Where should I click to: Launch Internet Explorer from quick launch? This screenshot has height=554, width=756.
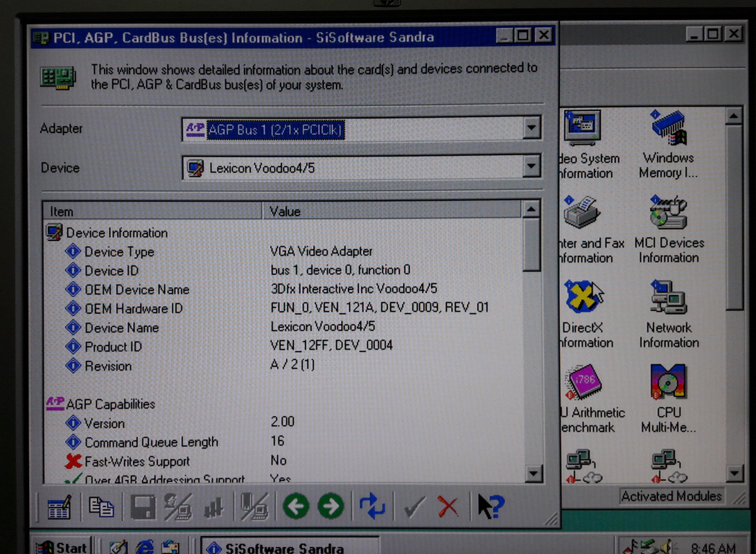coord(144,547)
